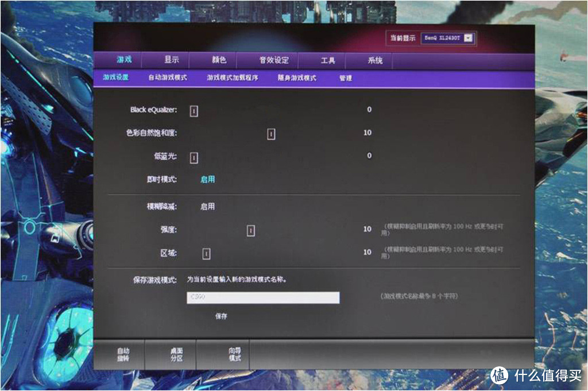Click the 保存 save button

click(221, 315)
